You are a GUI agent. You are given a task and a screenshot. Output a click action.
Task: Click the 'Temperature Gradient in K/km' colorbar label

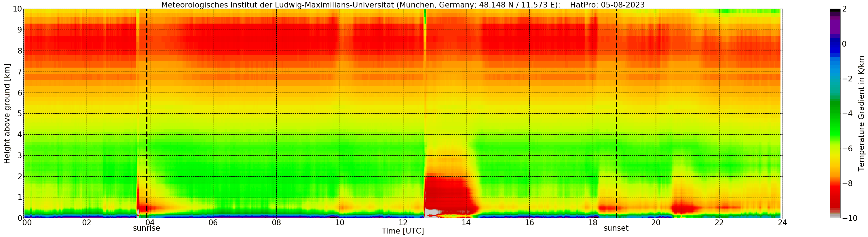coord(862,113)
